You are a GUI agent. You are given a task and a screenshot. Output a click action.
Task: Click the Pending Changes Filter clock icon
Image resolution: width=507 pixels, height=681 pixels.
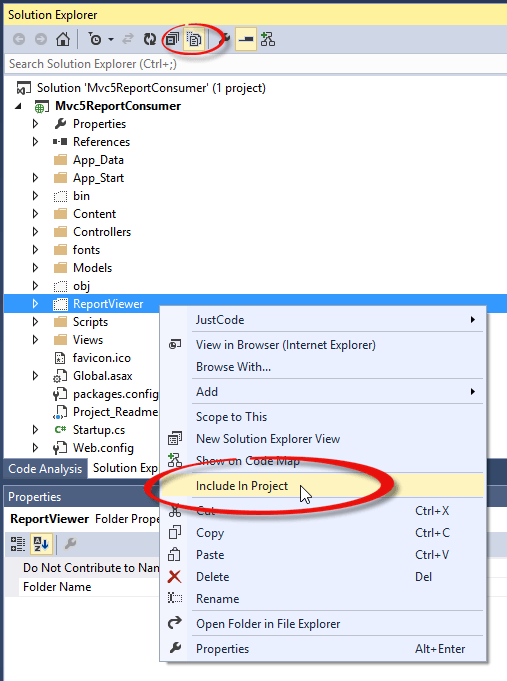tap(95, 40)
